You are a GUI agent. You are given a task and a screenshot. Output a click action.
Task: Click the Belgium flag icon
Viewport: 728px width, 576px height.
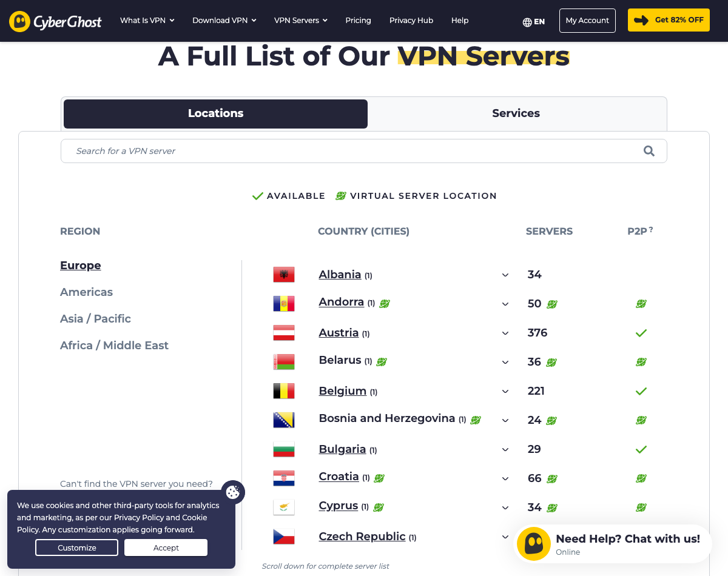click(284, 391)
